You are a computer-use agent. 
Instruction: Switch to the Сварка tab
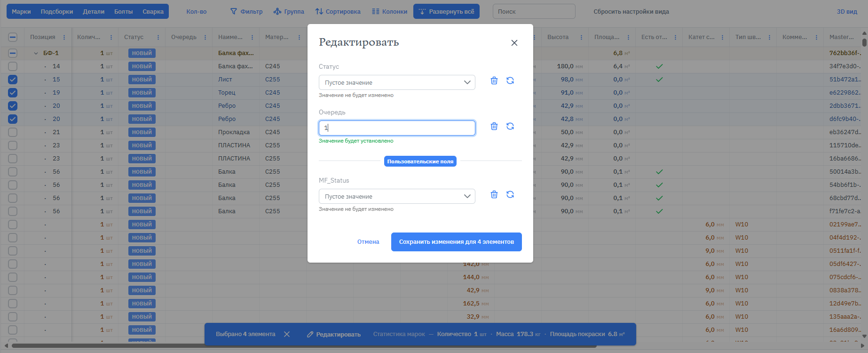[x=153, y=11]
